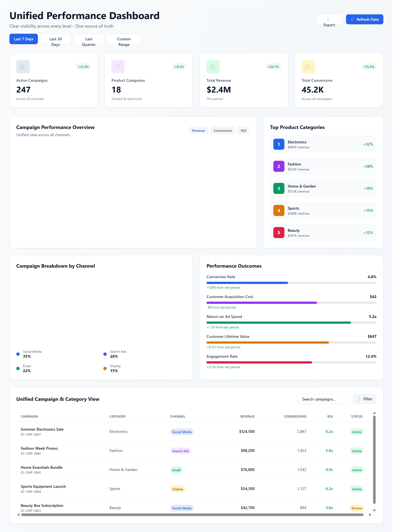Select the Last 30 Days range
Viewport: 398px width, 532px height.
[56, 39]
